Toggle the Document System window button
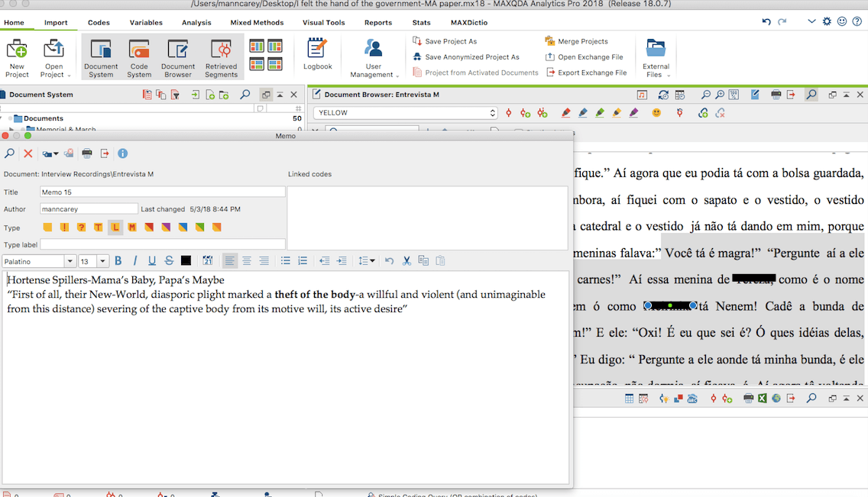The width and height of the screenshot is (868, 497). (101, 57)
